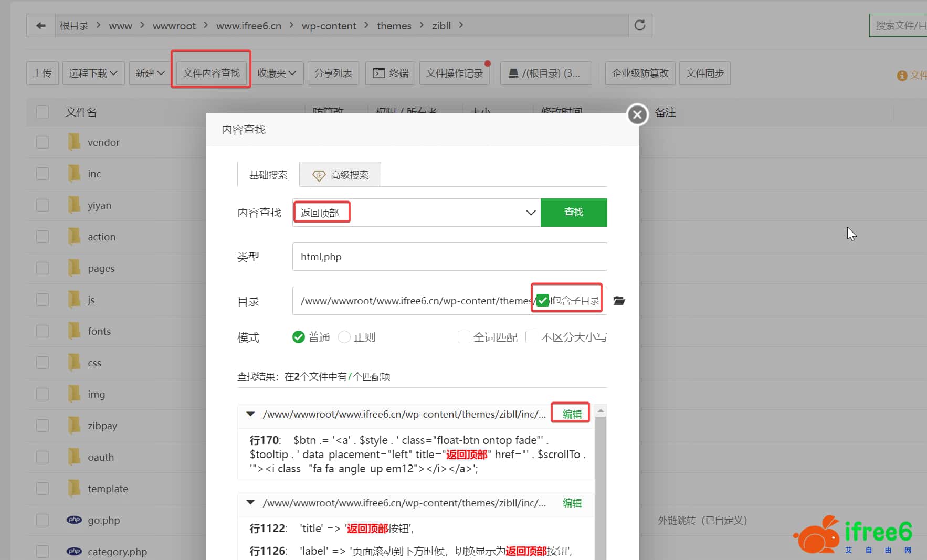
Task: Collapse the first search result expander triangle
Action: (250, 414)
